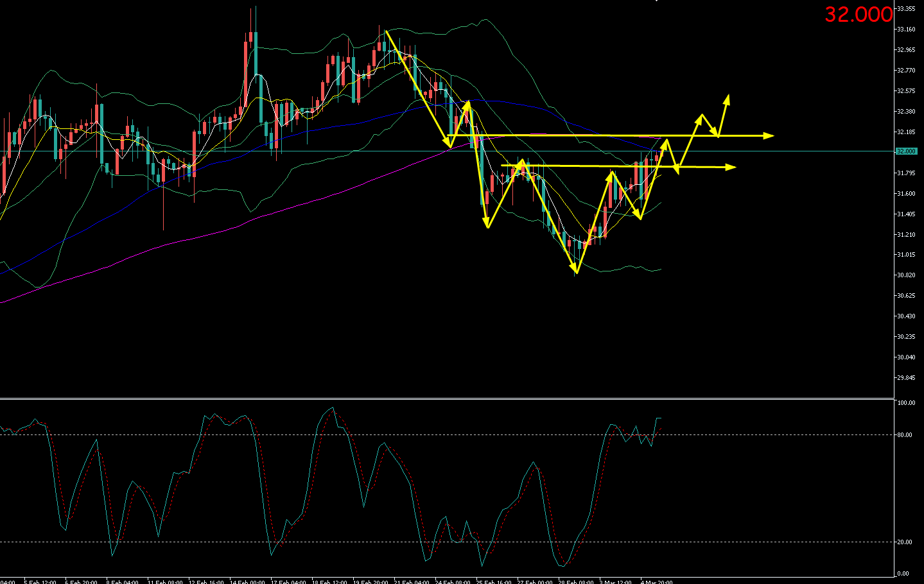Click the 28 Feb 08:00 time label
The width and height of the screenshot is (924, 584).
(x=575, y=582)
